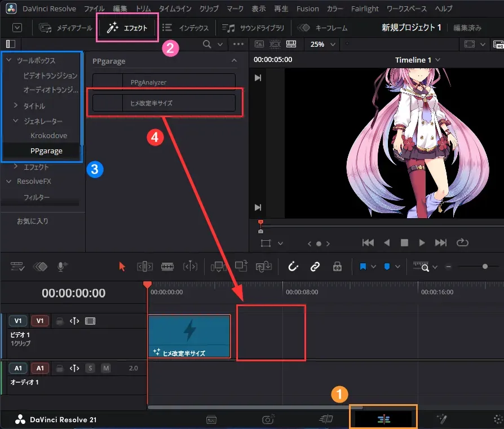Screen dimensions: 504x429
Task: Select ビデオトランジション category
Action: [x=50, y=76]
